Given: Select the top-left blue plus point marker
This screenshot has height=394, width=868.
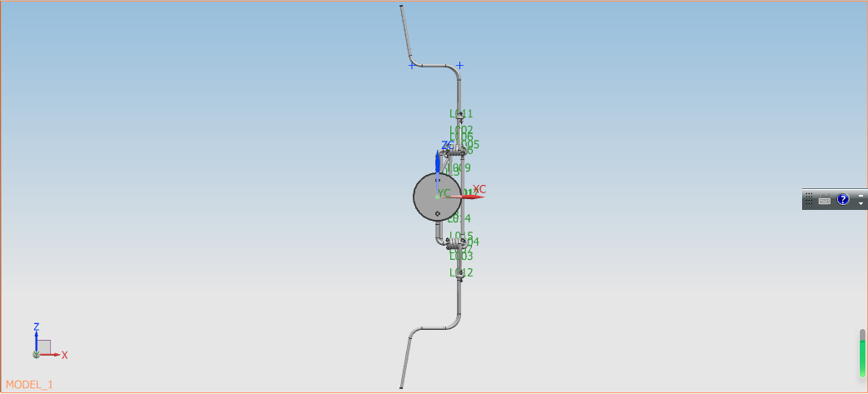Looking at the screenshot, I should pos(411,65).
